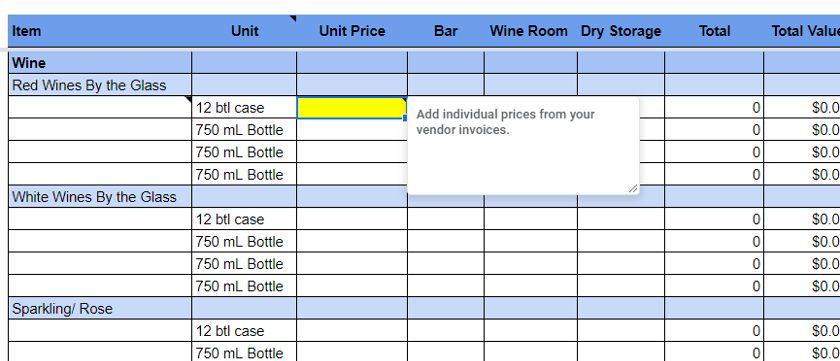Select the Item column header cell
Viewport: 840px width, 361px height.
pos(100,31)
